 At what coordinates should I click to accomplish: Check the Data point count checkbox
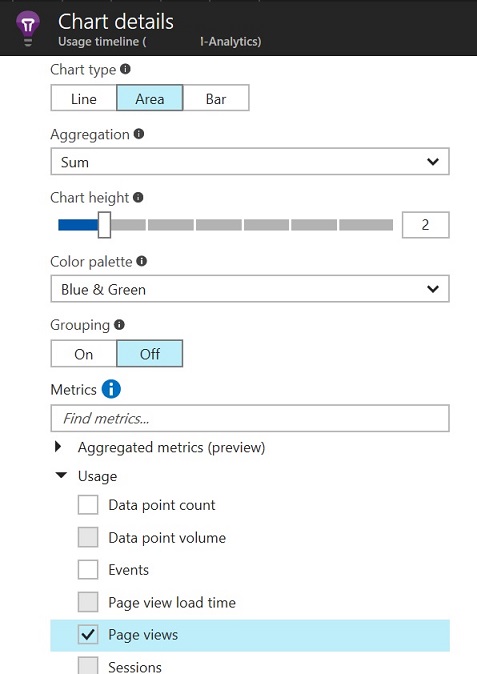[88, 505]
